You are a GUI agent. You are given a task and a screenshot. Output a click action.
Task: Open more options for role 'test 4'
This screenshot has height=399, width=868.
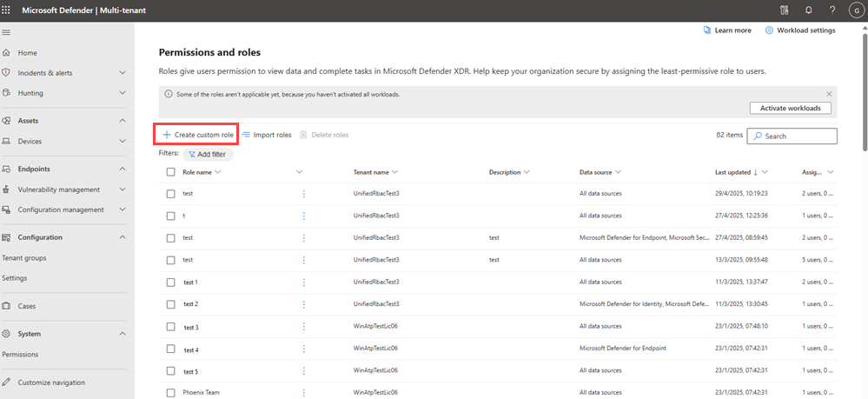pyautogui.click(x=303, y=349)
